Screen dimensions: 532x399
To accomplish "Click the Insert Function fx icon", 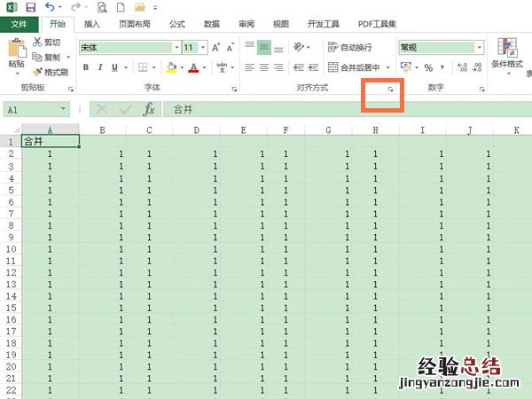I will pyautogui.click(x=149, y=109).
